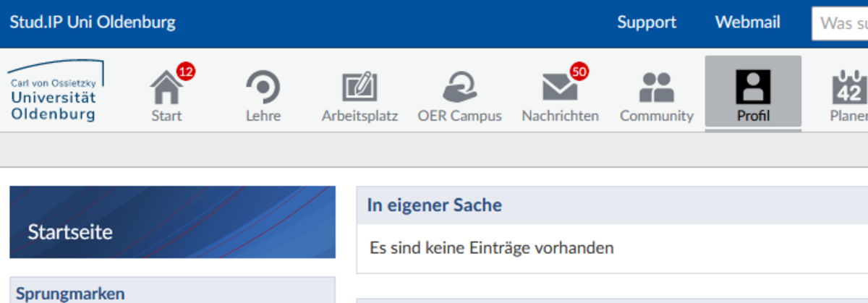Select the Arbeitsplatz menu label
Screen dimensions: 868x303
point(359,116)
